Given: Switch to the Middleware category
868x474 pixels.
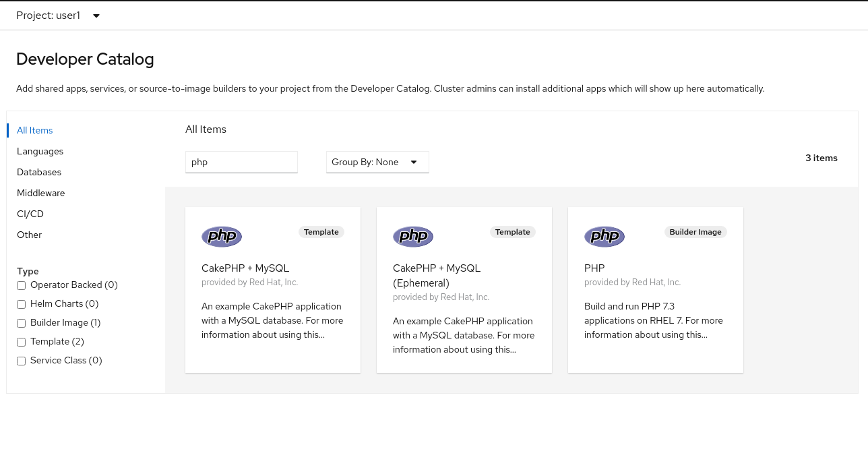Looking at the screenshot, I should click(40, 193).
